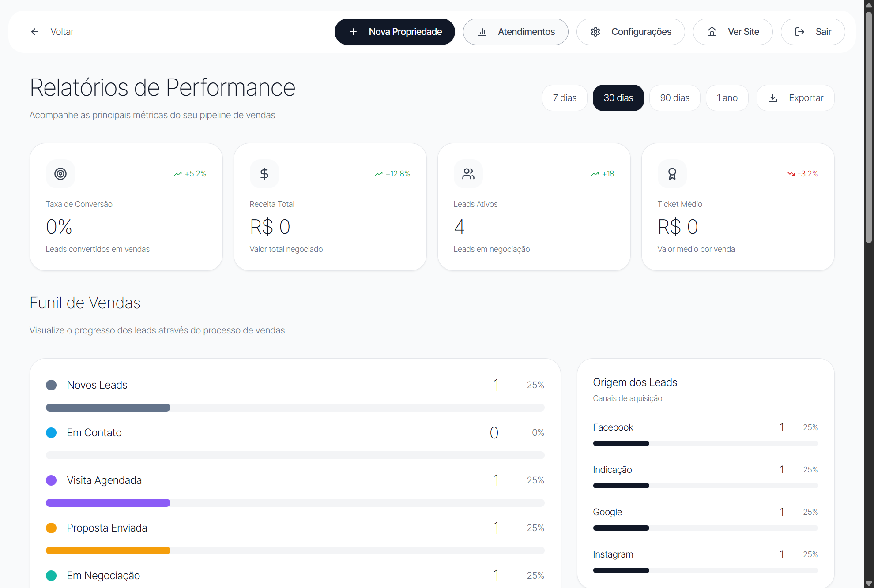
Task: Select the 30 dias tab
Action: 618,98
